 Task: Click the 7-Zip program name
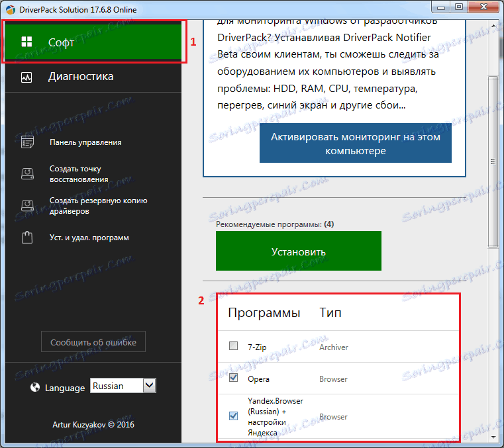coord(257,347)
